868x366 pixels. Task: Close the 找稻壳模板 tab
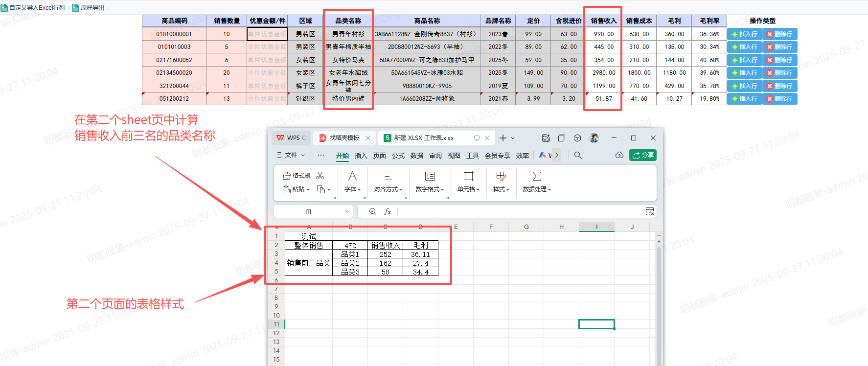368,138
